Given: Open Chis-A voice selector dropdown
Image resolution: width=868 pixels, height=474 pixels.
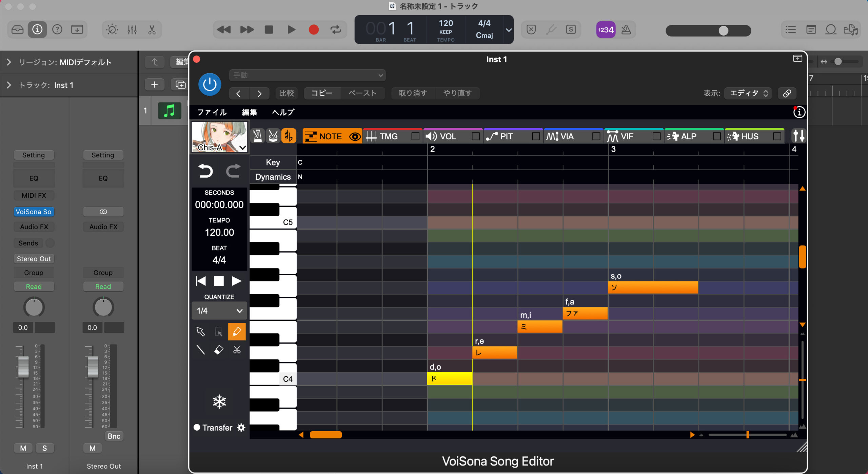Looking at the screenshot, I should click(x=220, y=137).
